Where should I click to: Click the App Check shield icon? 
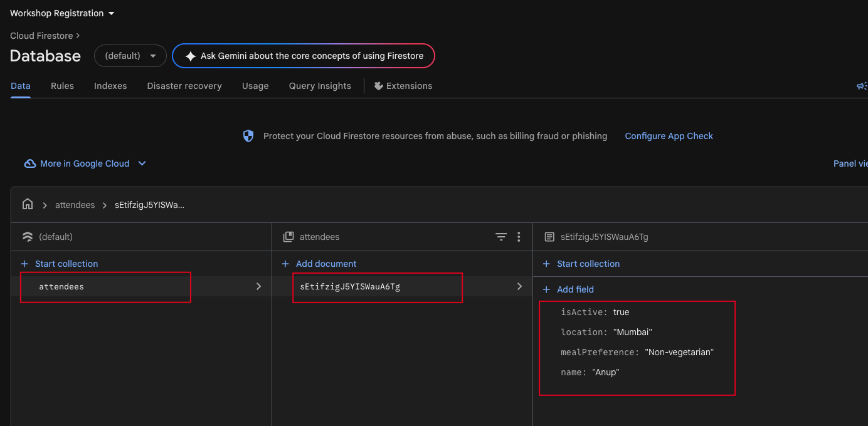248,136
